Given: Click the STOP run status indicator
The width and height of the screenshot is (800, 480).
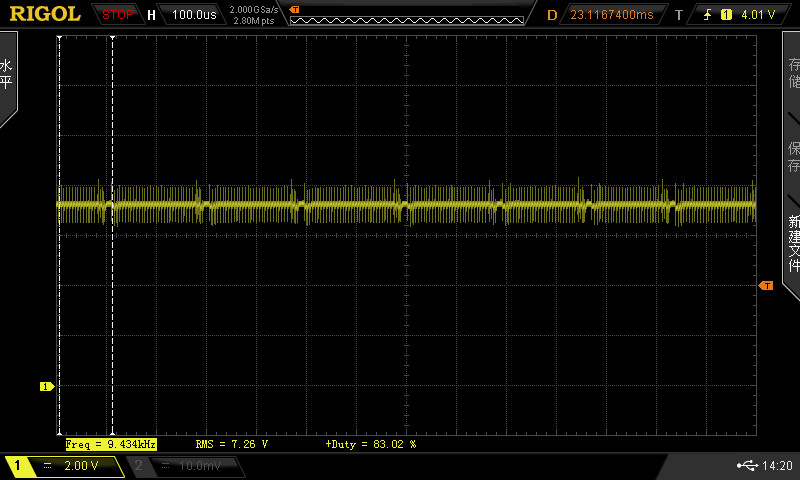Looking at the screenshot, I should point(117,15).
